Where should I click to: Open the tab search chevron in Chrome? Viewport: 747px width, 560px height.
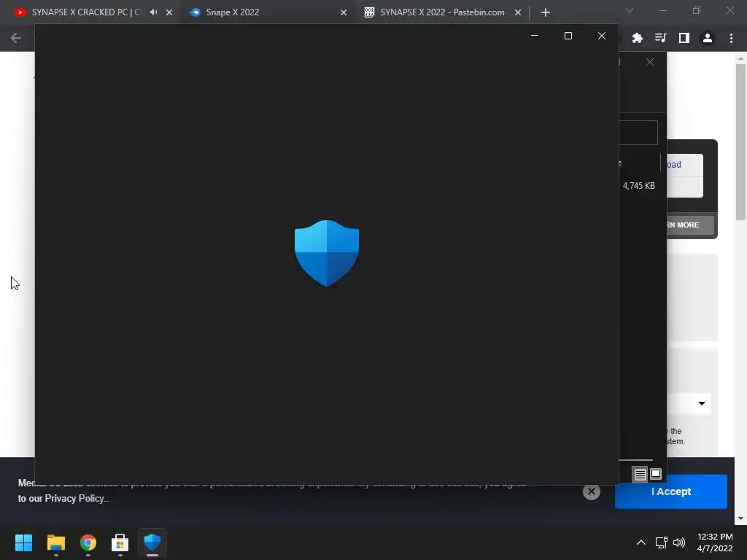click(x=630, y=10)
